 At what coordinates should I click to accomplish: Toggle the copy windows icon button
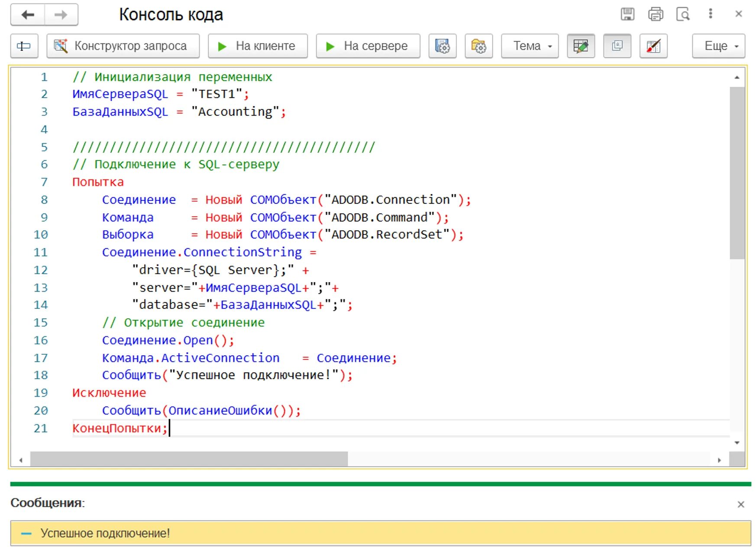(617, 46)
